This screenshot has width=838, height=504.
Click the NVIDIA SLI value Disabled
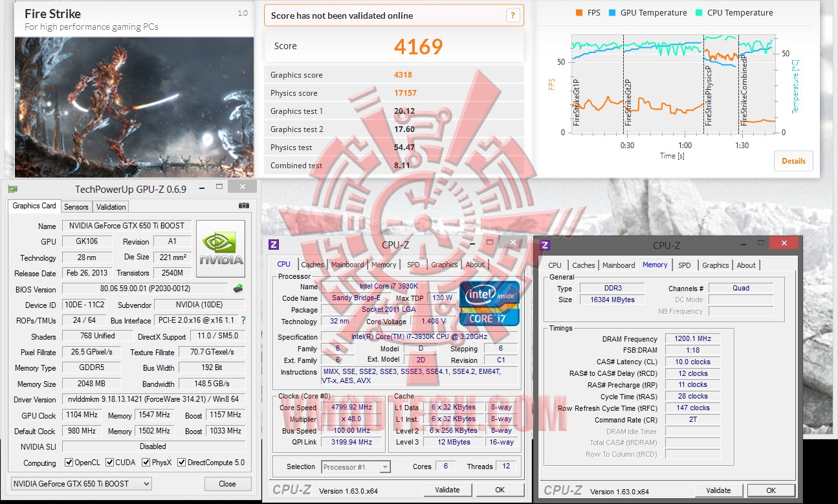(153, 446)
